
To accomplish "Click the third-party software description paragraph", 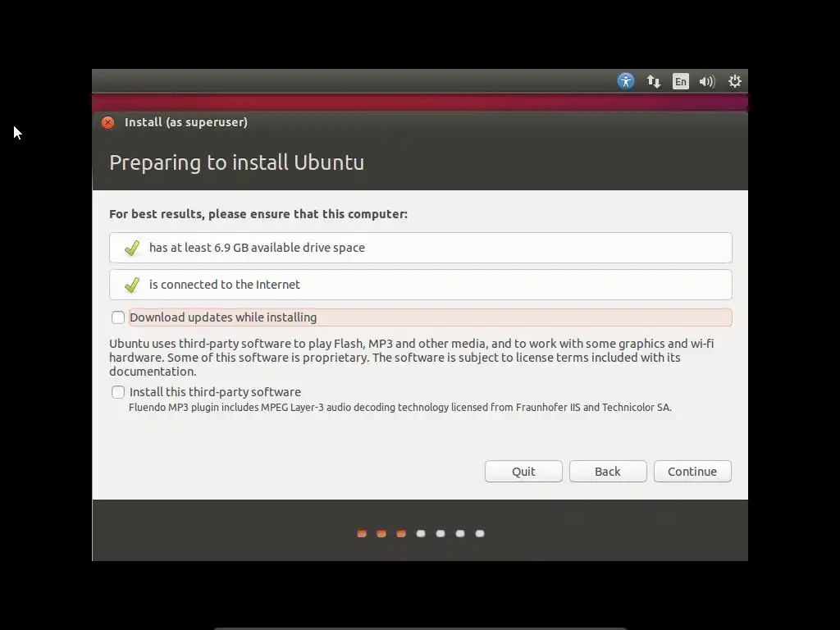I will coord(412,358).
